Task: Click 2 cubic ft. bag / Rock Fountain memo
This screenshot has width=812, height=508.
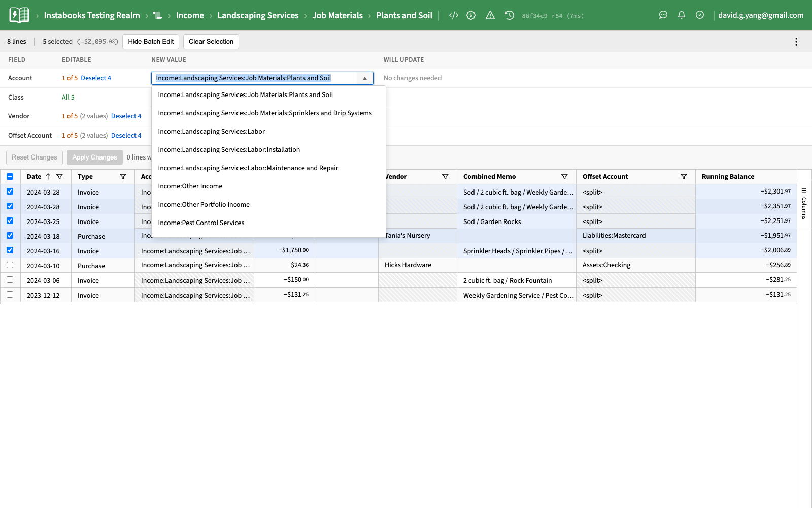Action: click(517, 280)
